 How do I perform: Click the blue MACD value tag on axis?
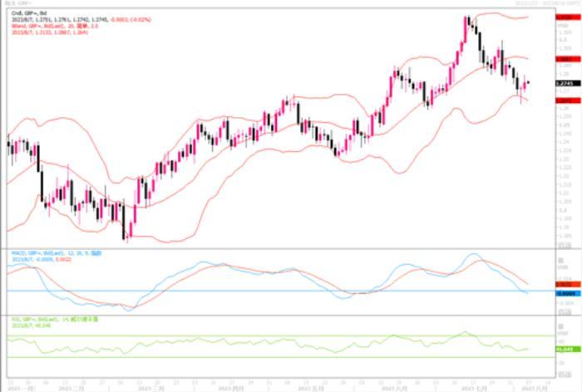tap(568, 293)
